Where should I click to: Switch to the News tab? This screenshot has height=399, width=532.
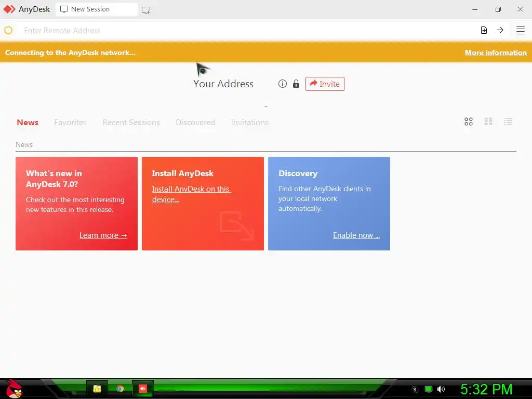(x=28, y=122)
